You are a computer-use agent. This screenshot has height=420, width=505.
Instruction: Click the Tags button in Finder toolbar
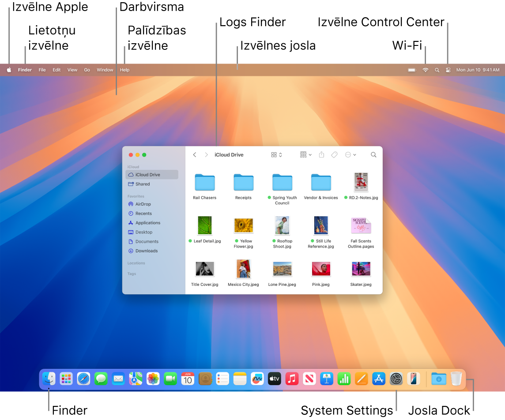pos(334,155)
